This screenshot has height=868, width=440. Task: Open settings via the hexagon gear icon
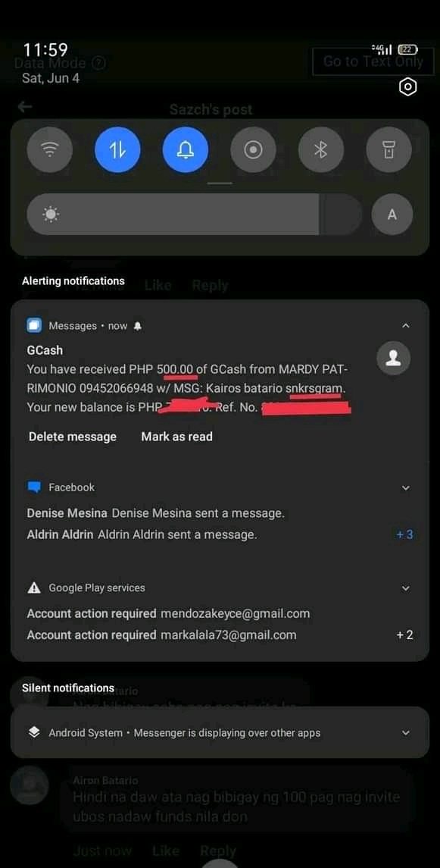(x=408, y=87)
